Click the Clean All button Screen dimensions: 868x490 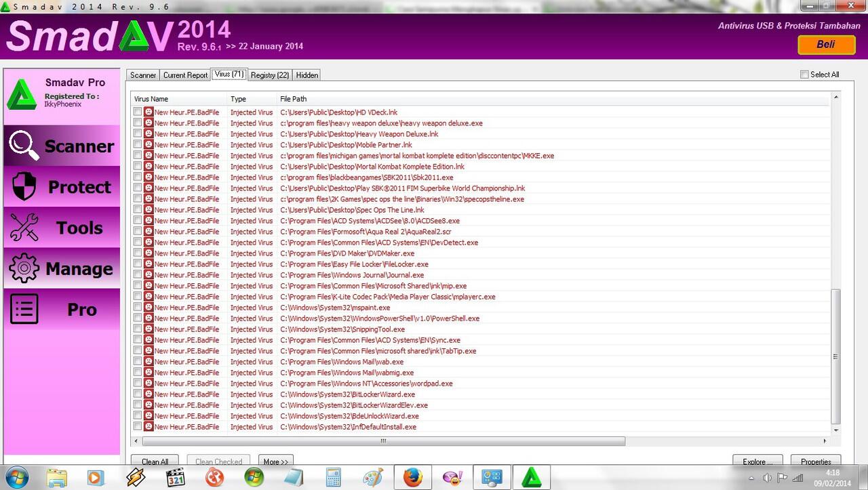155,461
